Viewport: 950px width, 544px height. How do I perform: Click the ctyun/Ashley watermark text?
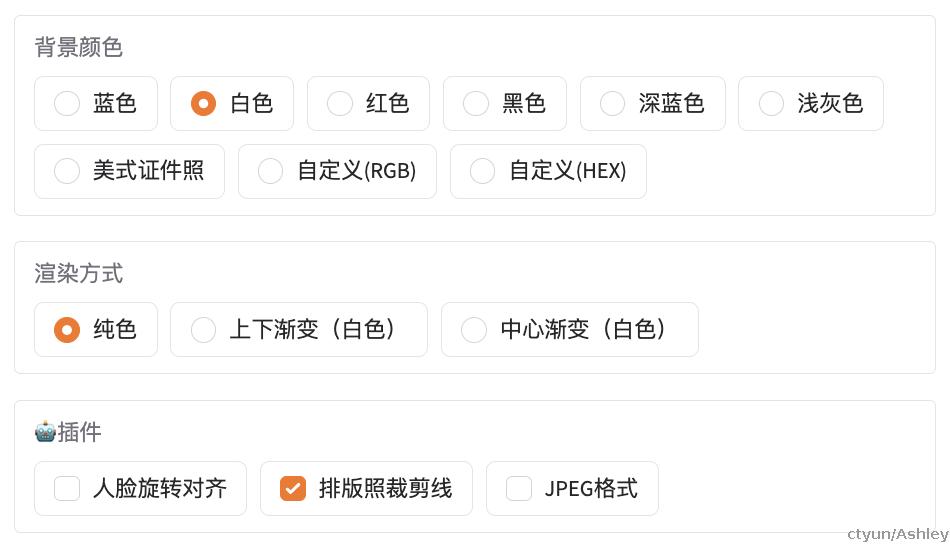(x=897, y=534)
